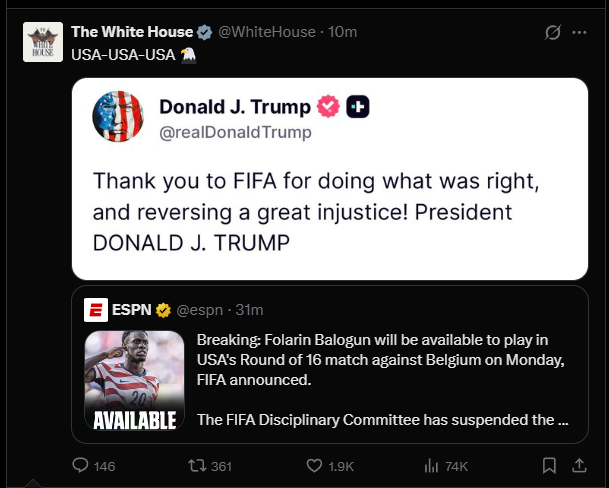Open The White House profile avatar
This screenshot has height=488, width=609.
click(x=43, y=42)
